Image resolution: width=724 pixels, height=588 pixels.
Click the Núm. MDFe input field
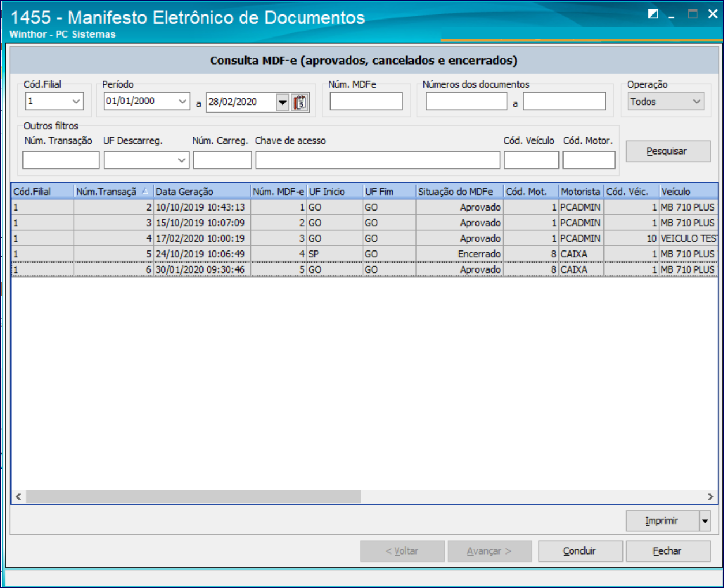(366, 102)
